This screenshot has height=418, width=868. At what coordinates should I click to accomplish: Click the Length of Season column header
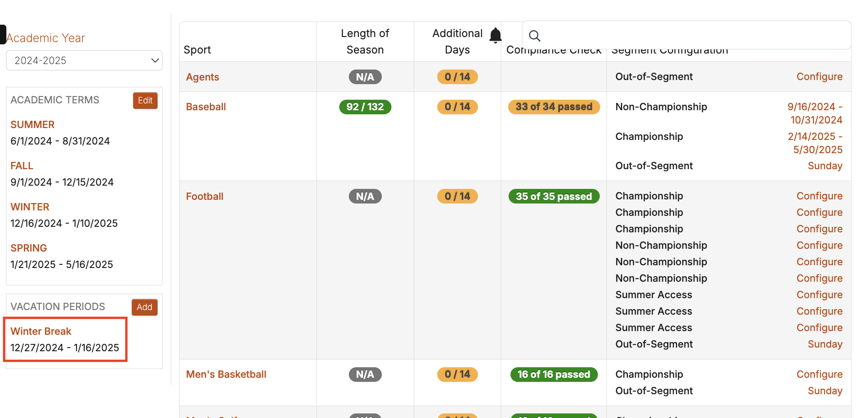(x=365, y=42)
